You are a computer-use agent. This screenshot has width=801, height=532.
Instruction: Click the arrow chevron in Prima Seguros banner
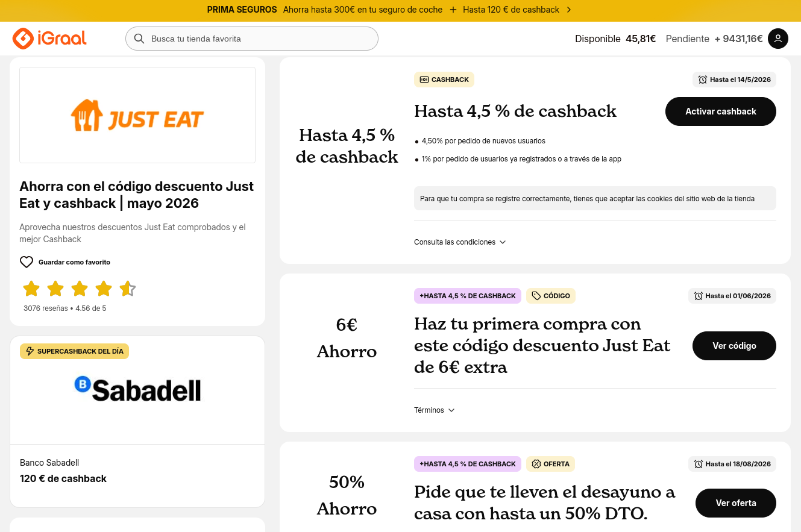[569, 10]
